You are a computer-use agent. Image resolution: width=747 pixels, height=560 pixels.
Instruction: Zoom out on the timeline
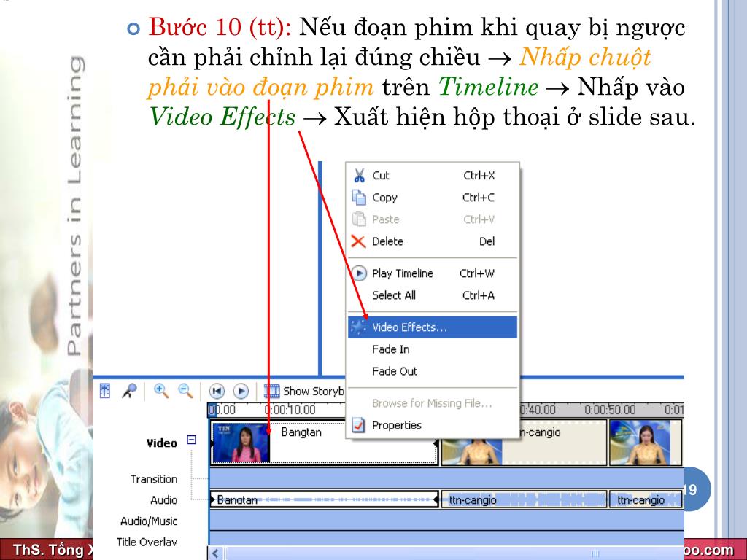pyautogui.click(x=185, y=391)
